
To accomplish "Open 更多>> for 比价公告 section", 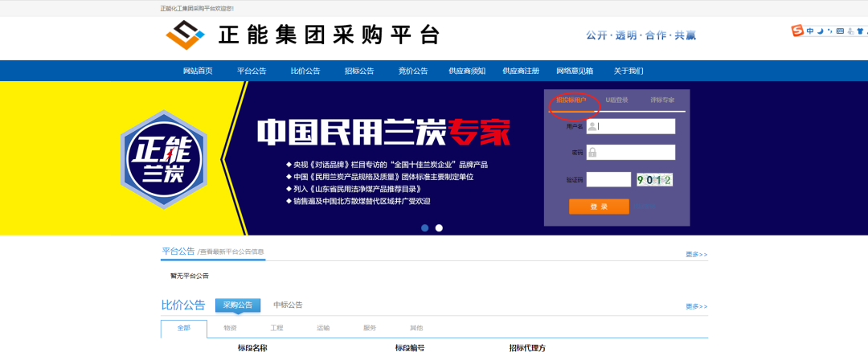I will tap(696, 307).
